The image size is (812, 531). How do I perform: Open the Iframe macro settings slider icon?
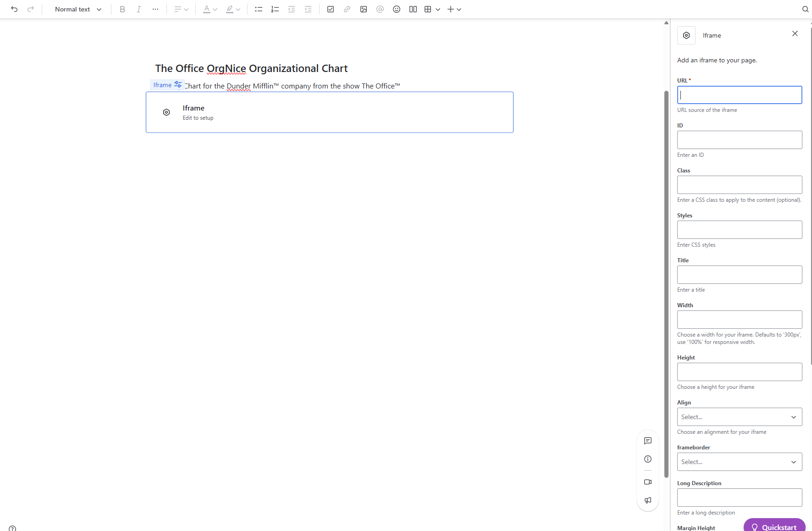click(178, 85)
